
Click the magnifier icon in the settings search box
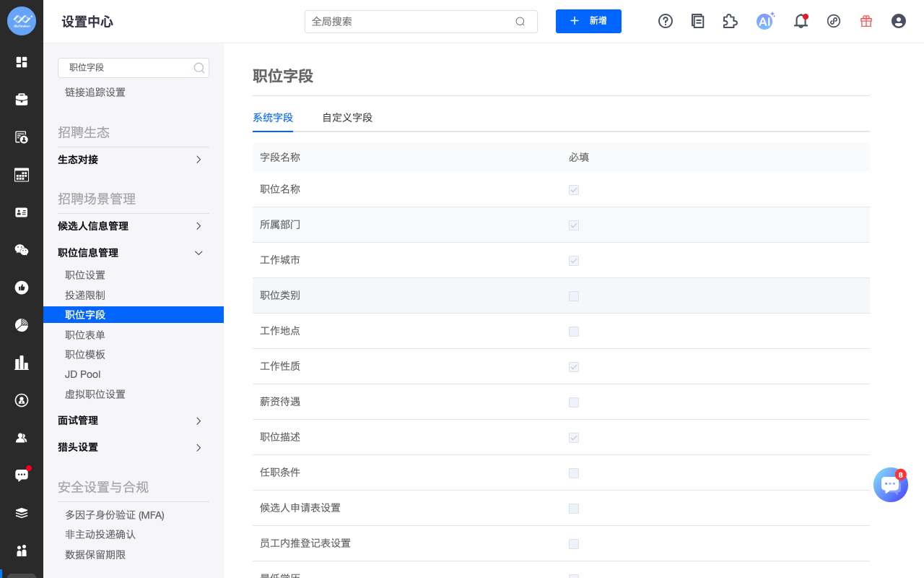199,68
